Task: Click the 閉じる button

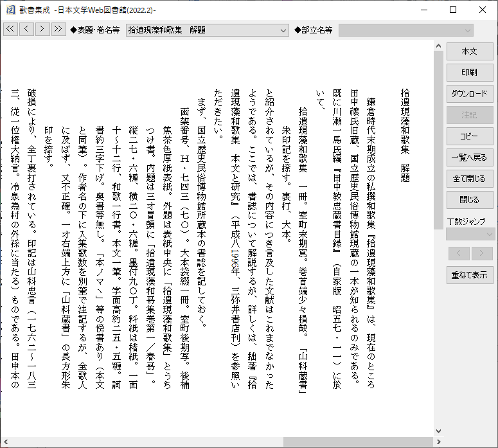Action: click(x=470, y=200)
